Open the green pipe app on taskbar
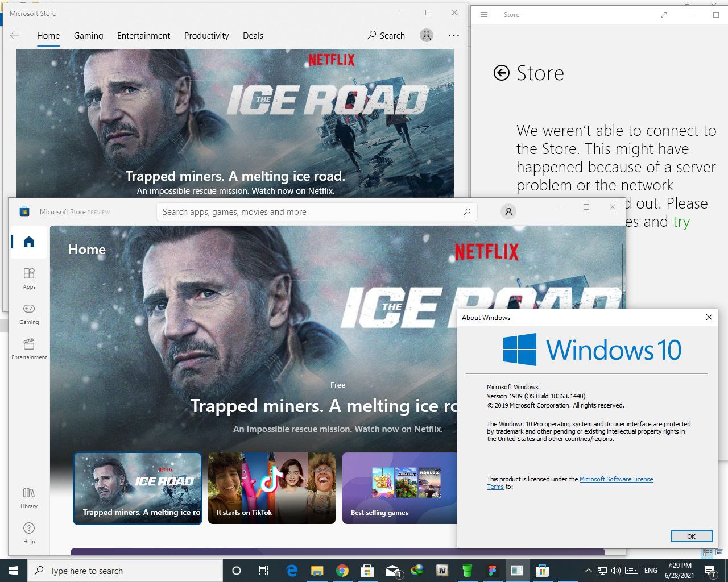Screen dimensions: 728x582 (467, 571)
